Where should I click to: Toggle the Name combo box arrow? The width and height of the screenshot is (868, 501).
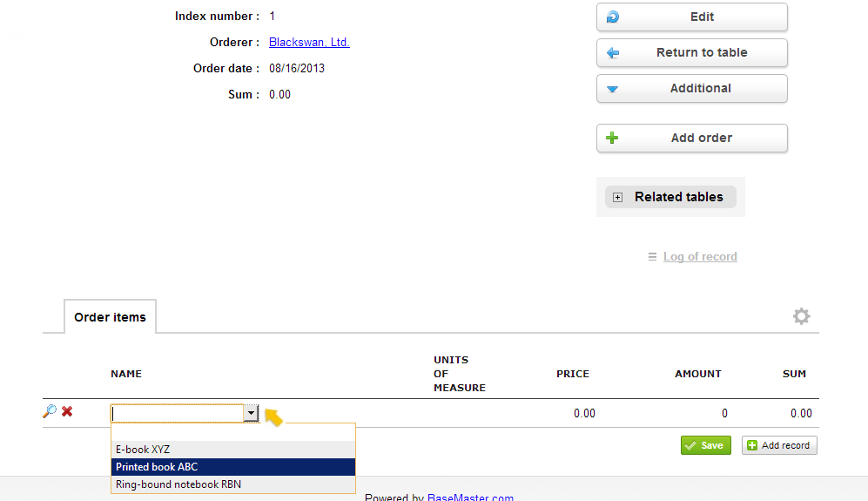pyautogui.click(x=251, y=413)
